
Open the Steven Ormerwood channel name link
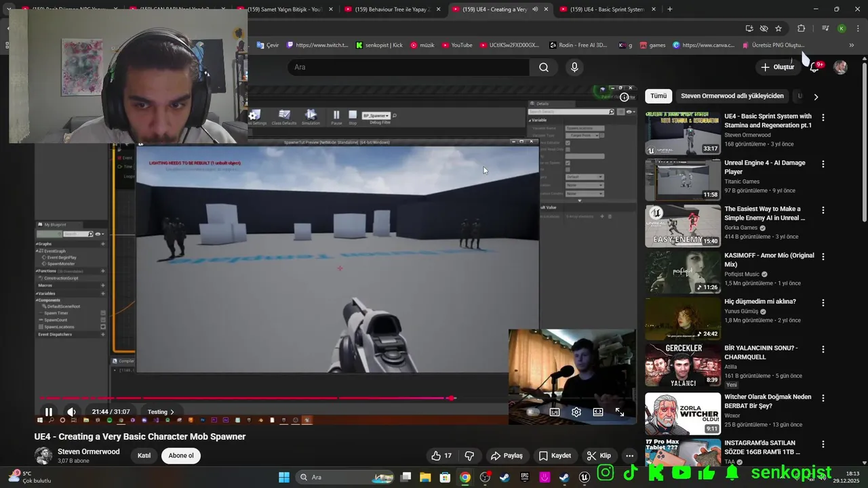(x=89, y=451)
